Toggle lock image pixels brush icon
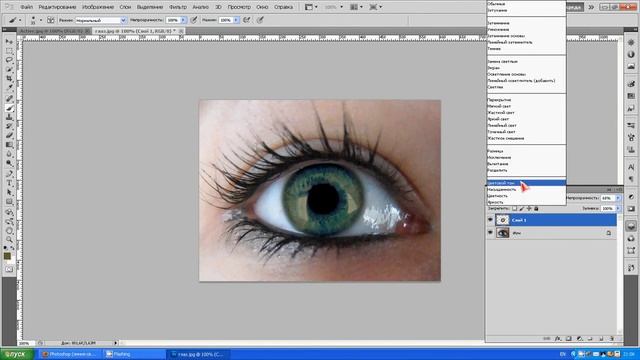Screen dimensions: 640x360 (x=522, y=209)
